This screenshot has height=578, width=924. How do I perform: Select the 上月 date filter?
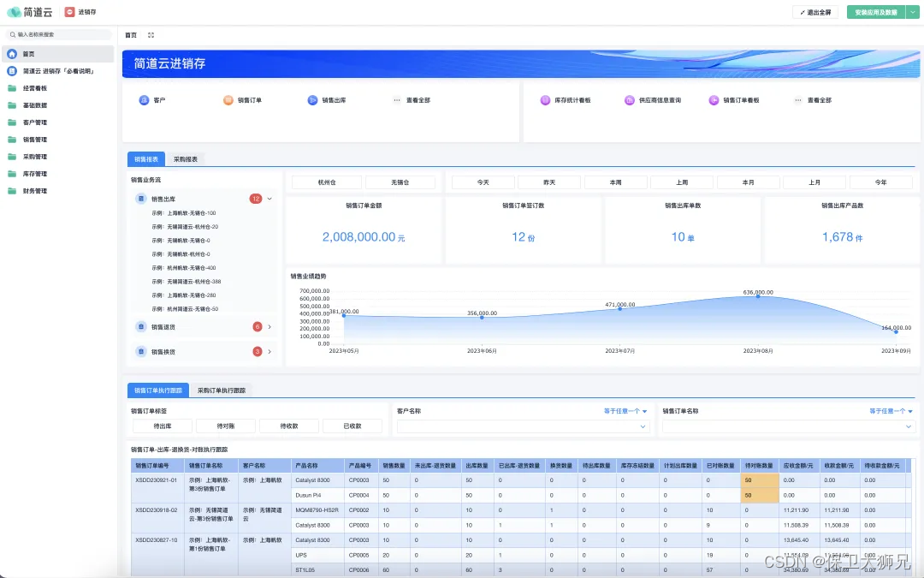814,182
